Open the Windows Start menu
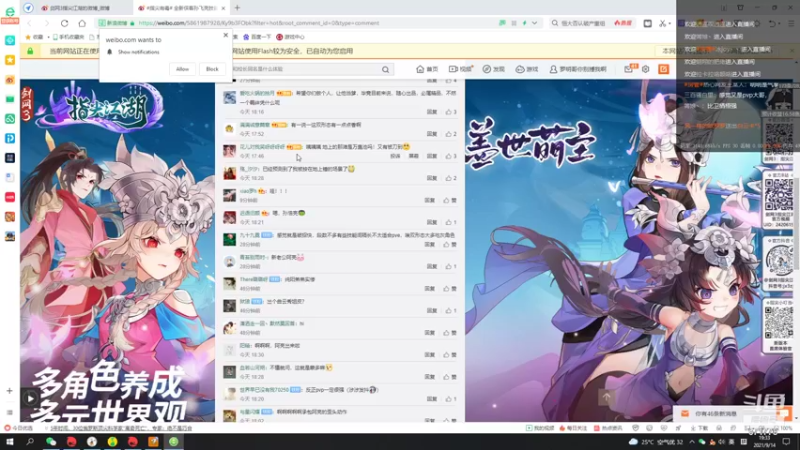The height and width of the screenshot is (450, 800). 10,441
